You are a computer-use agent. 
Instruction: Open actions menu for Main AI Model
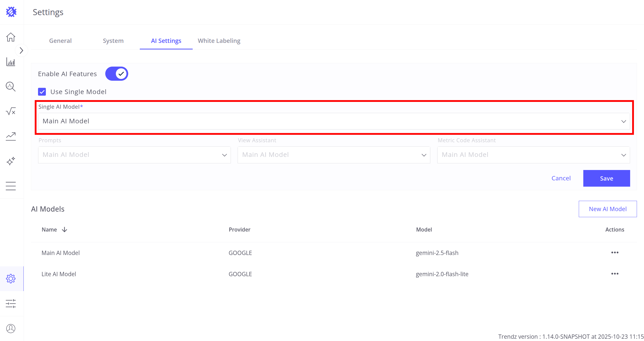[x=615, y=253]
